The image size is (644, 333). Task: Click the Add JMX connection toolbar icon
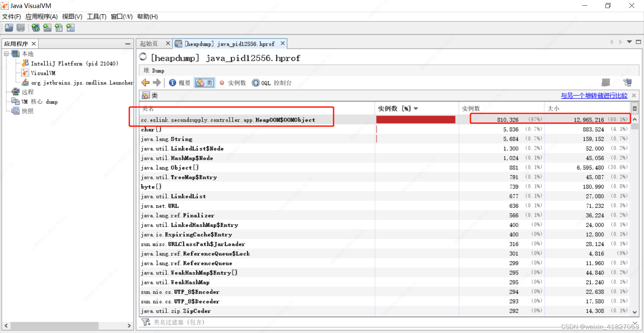coord(47,28)
